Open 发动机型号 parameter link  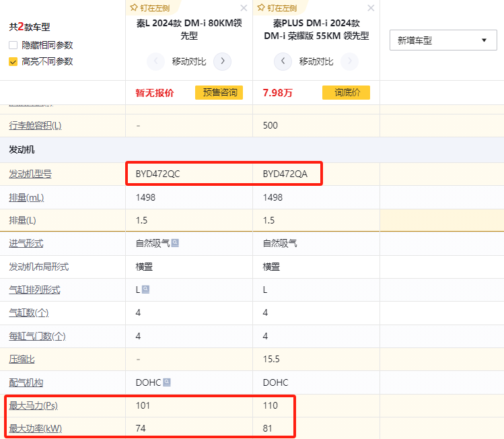(30, 174)
